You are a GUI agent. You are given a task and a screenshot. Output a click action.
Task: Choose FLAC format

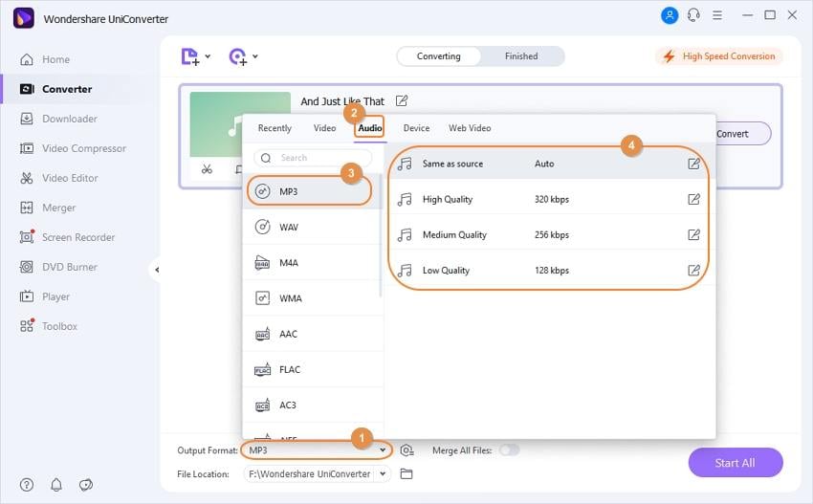pyautogui.click(x=313, y=370)
